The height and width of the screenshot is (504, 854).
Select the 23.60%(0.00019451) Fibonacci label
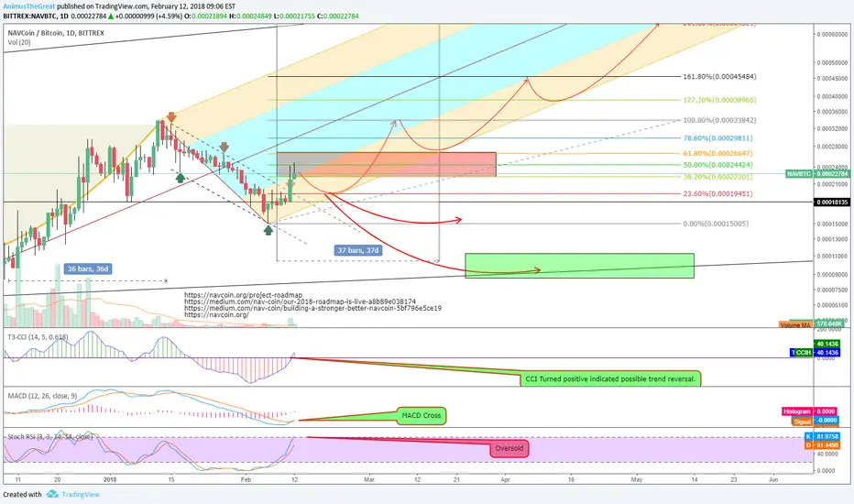click(x=717, y=194)
